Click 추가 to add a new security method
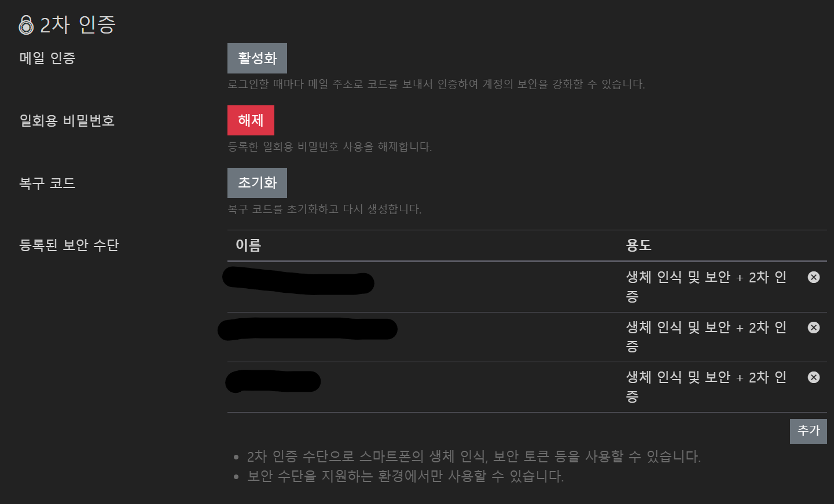 [x=808, y=431]
